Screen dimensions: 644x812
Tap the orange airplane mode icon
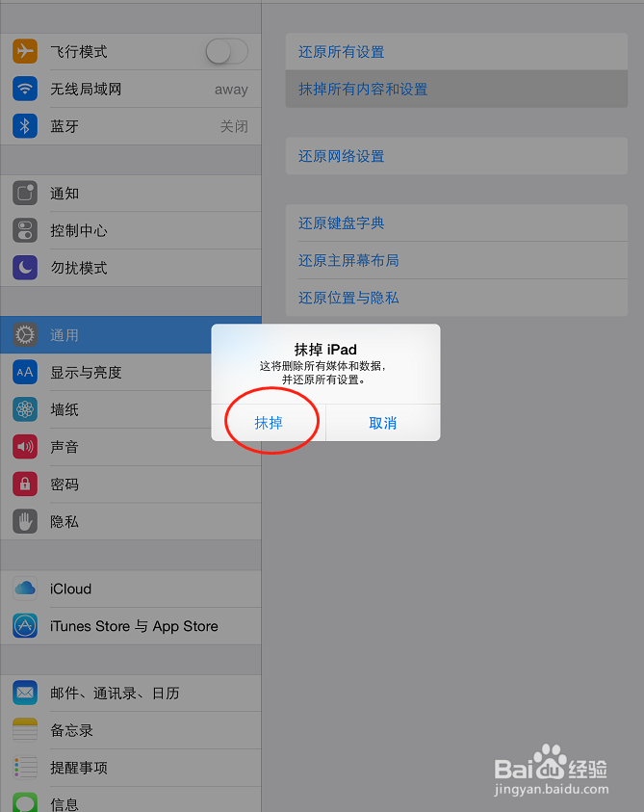point(25,51)
